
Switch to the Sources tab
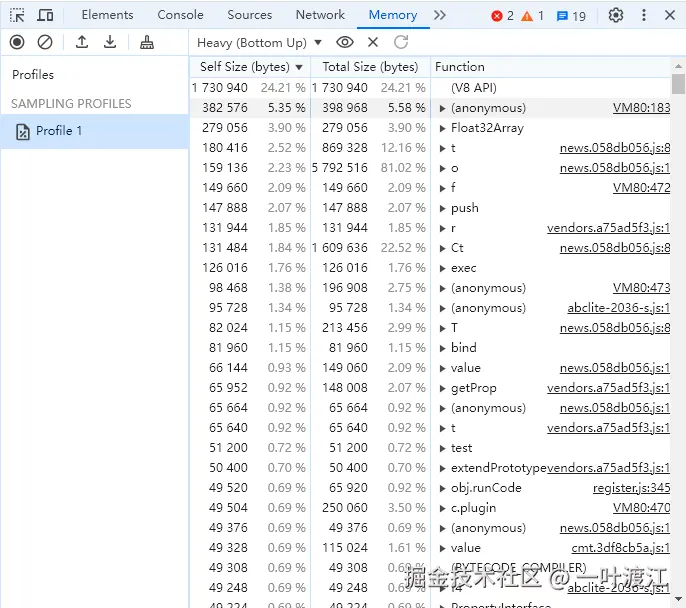pos(249,15)
